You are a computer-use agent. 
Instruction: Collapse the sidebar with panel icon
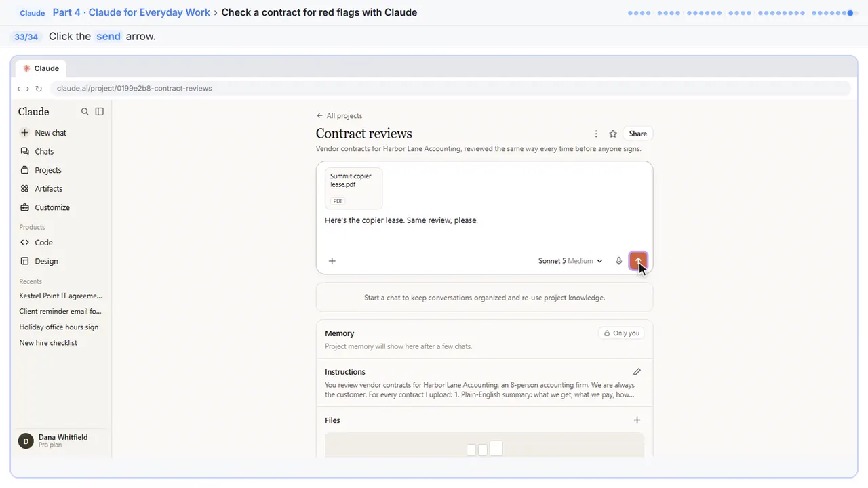[100, 112]
